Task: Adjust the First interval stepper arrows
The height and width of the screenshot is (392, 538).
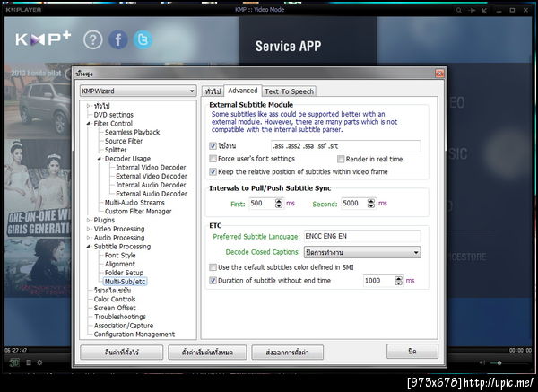Action: (279, 204)
